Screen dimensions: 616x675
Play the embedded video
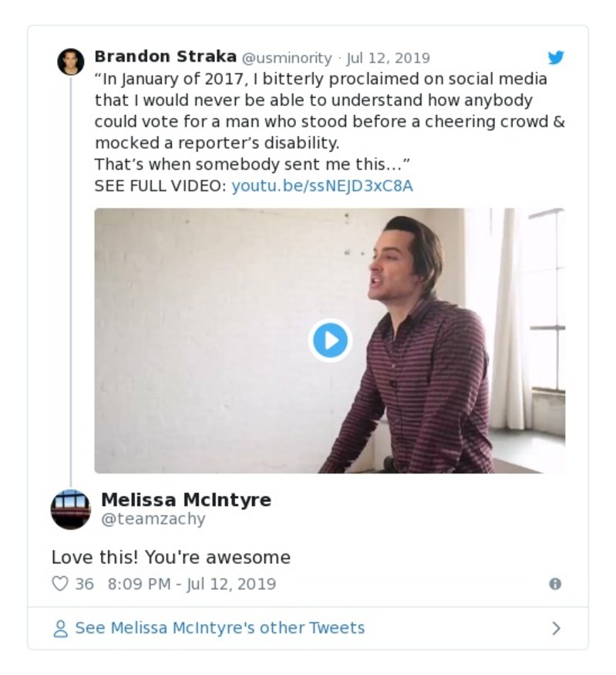[x=331, y=340]
